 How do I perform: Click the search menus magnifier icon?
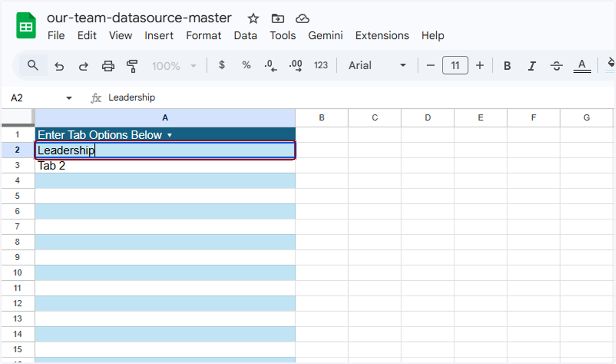click(33, 65)
